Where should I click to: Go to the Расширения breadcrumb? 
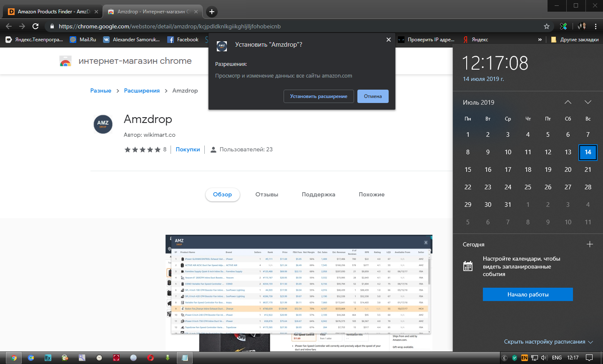(142, 90)
